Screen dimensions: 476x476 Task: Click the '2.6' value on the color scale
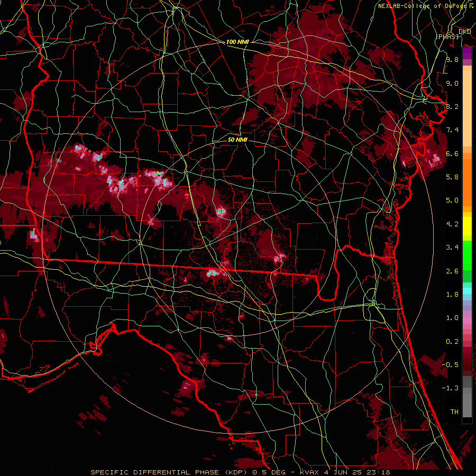(452, 271)
